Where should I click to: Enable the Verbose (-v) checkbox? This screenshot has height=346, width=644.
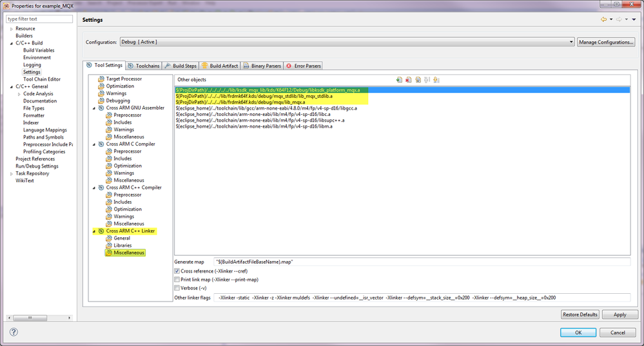coord(177,288)
